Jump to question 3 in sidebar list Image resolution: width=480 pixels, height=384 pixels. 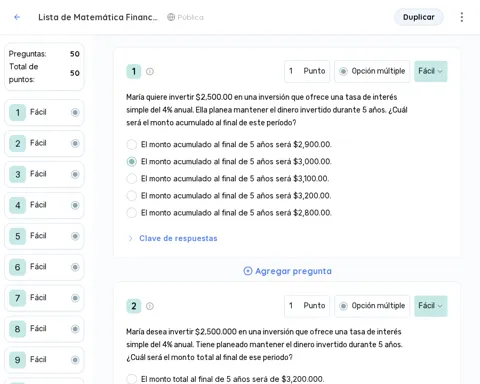pos(44,174)
